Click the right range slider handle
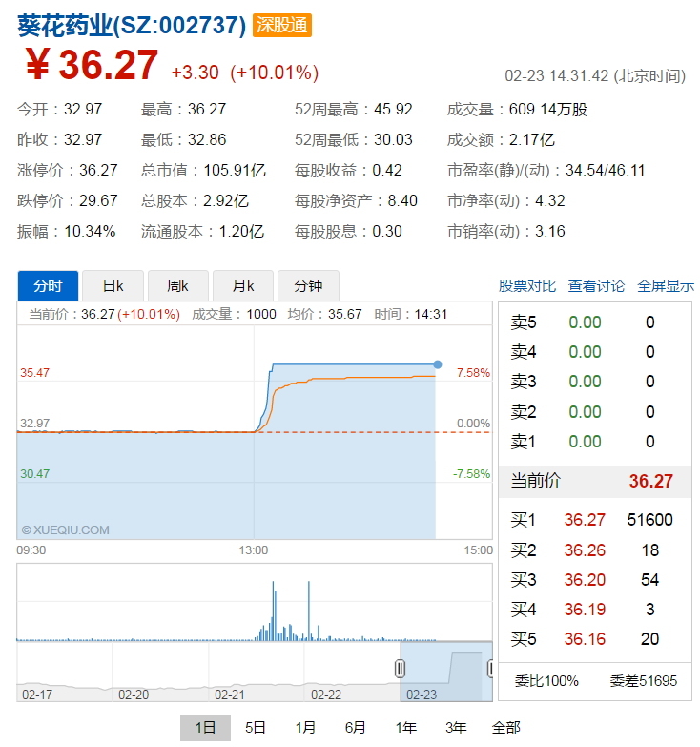This screenshot has height=747, width=700. coord(490,669)
